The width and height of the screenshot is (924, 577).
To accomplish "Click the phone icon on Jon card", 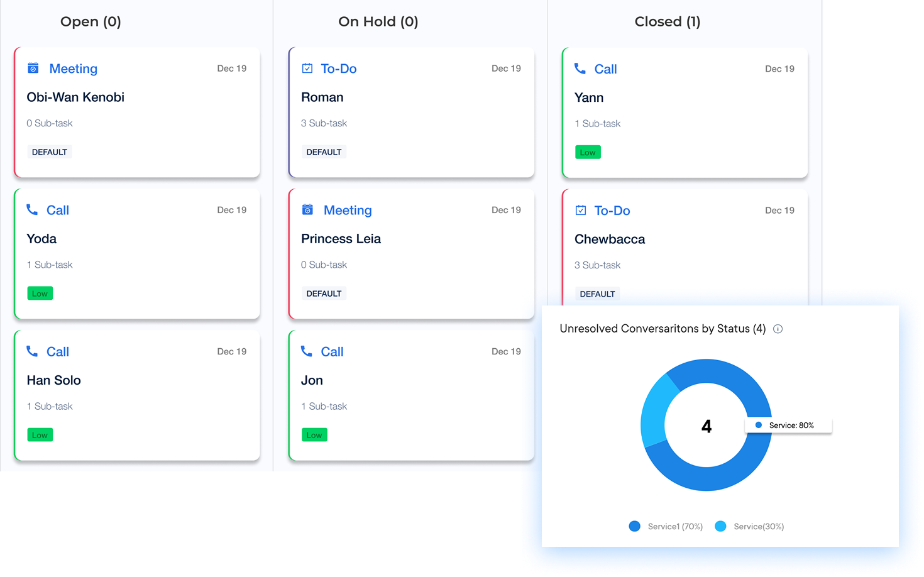I will 306,351.
